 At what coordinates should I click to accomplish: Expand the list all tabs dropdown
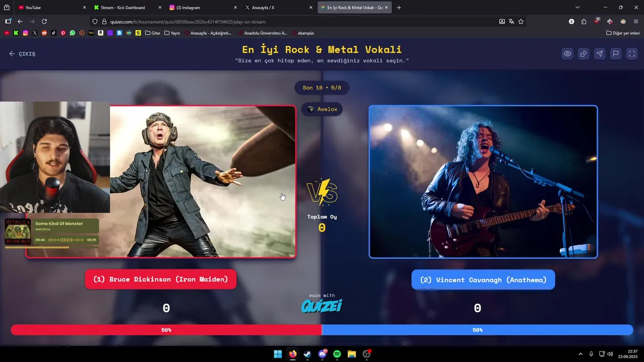click(578, 8)
